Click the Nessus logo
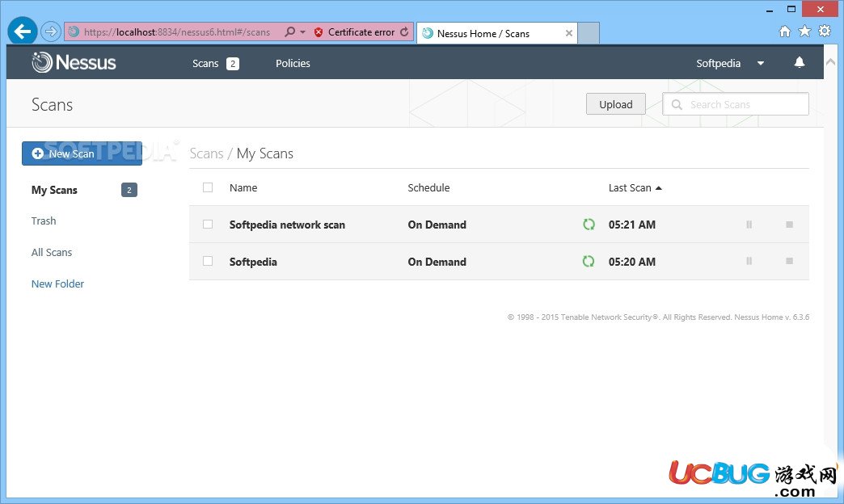This screenshot has height=504, width=844. click(x=74, y=62)
